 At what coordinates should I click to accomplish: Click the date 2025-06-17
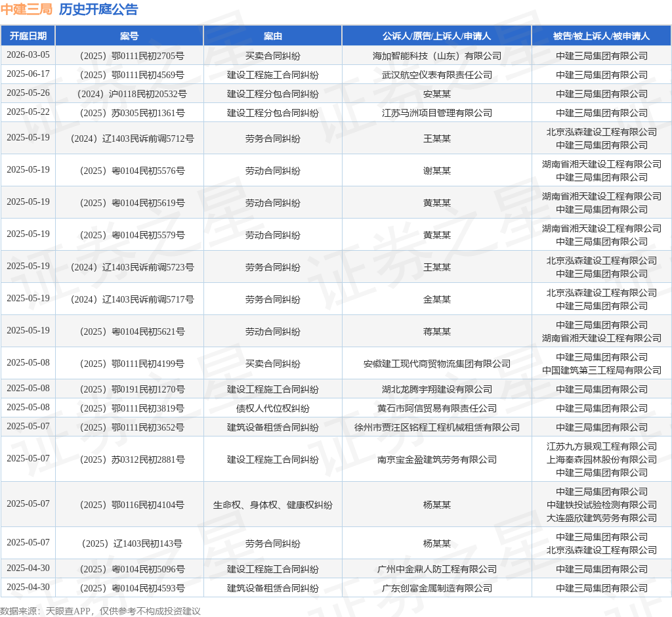click(28, 74)
